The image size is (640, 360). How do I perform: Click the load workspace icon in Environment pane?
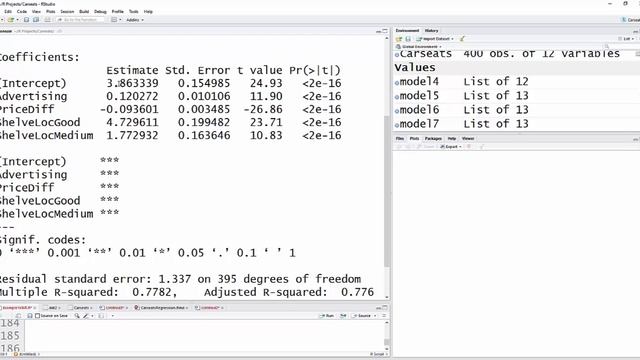399,39
